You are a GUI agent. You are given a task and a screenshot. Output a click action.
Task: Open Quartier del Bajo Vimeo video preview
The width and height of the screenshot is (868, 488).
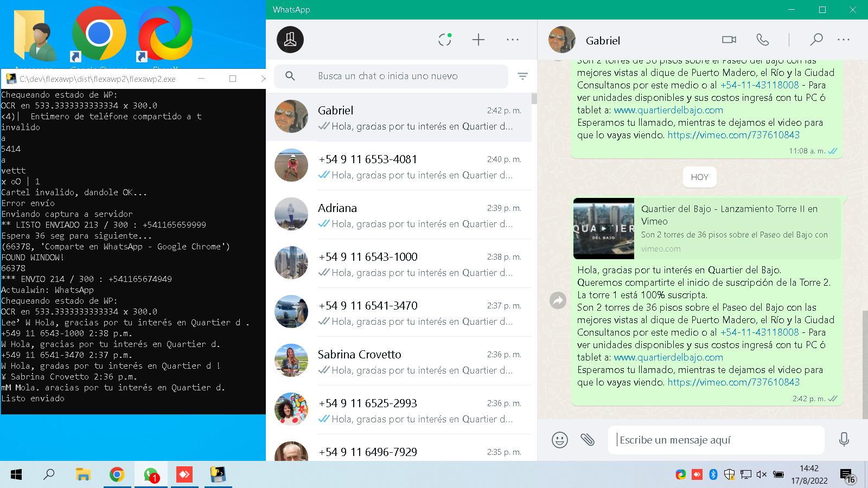click(x=604, y=228)
